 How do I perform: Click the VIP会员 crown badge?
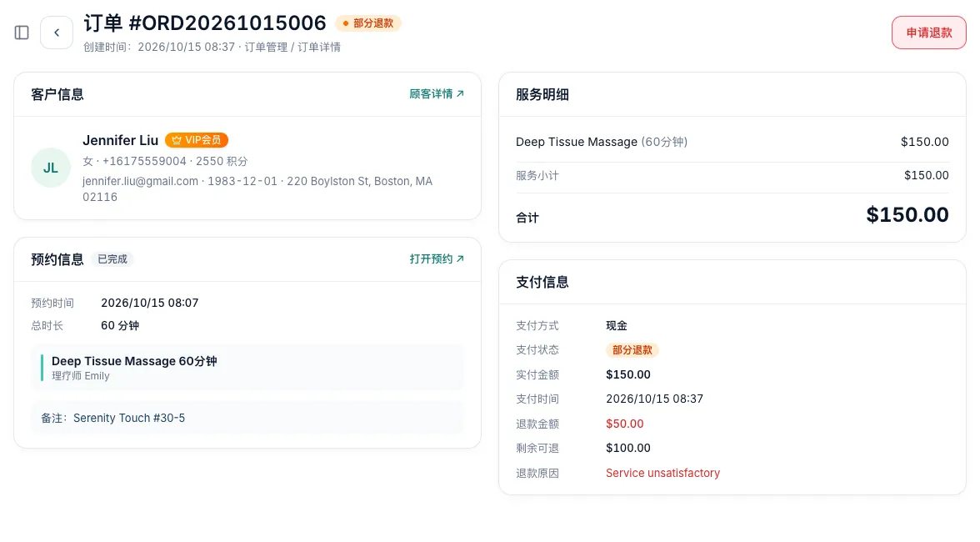point(197,140)
